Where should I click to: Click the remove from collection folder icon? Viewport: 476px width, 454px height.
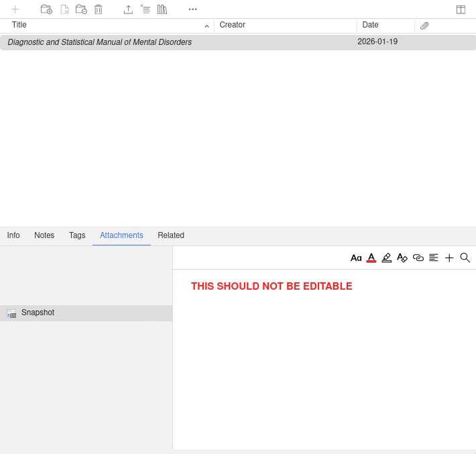click(x=81, y=9)
